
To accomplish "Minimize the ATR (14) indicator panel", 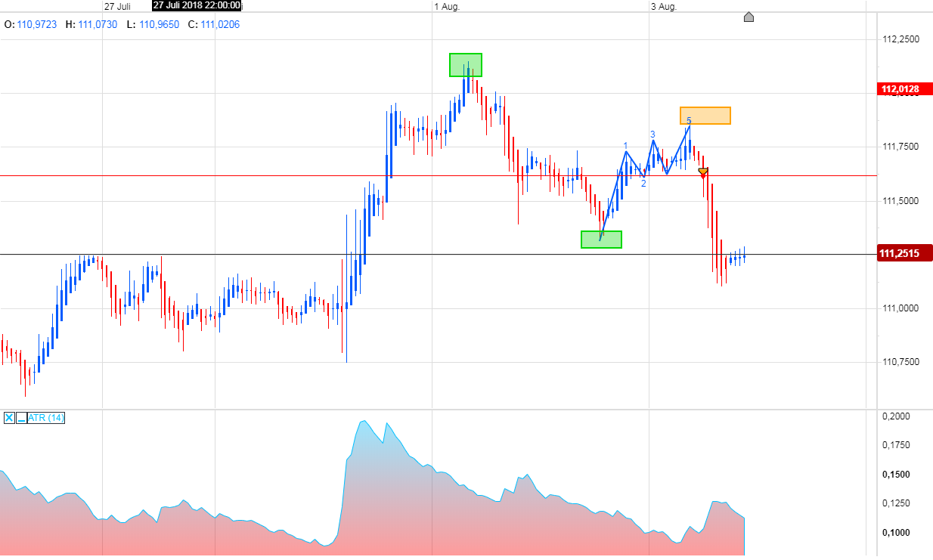I will tap(21, 418).
